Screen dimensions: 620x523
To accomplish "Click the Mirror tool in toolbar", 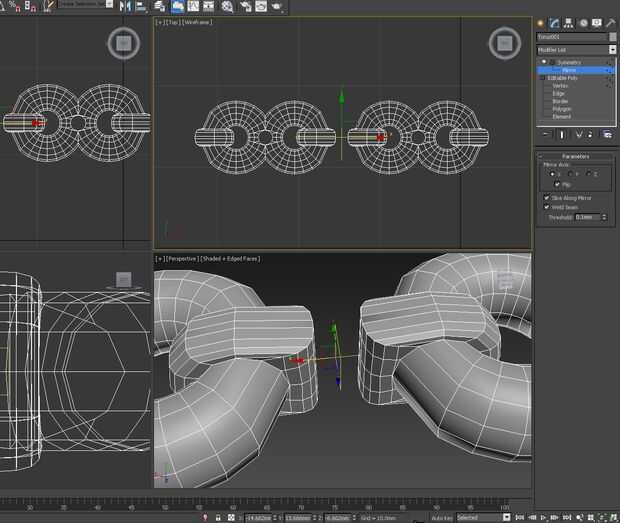I will 126,6.
